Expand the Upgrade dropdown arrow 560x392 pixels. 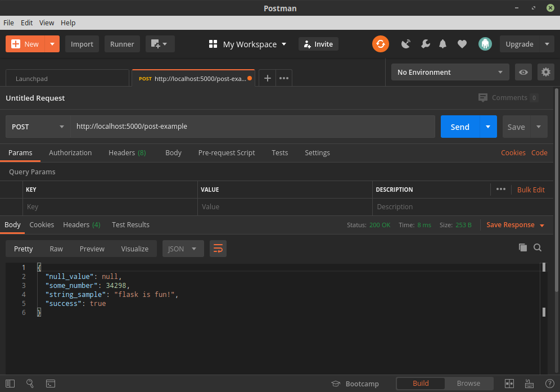coord(547,44)
